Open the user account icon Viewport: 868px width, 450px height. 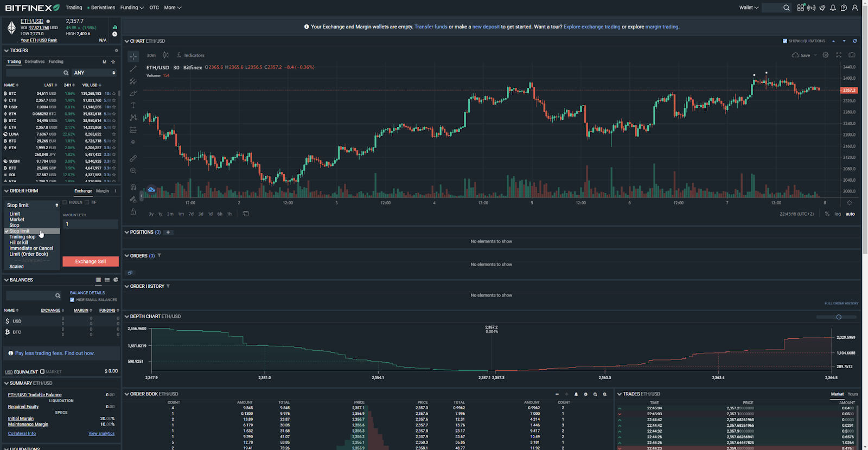pyautogui.click(x=855, y=8)
